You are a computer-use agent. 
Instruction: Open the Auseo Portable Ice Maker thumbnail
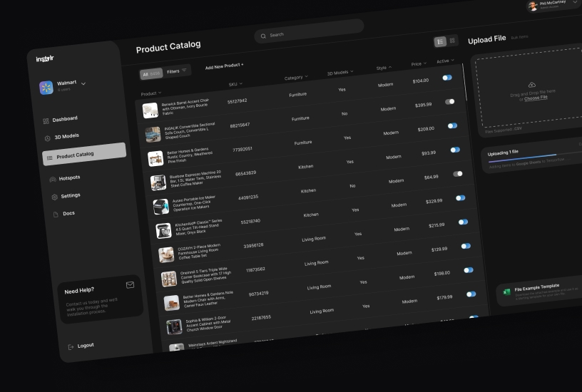[160, 207]
